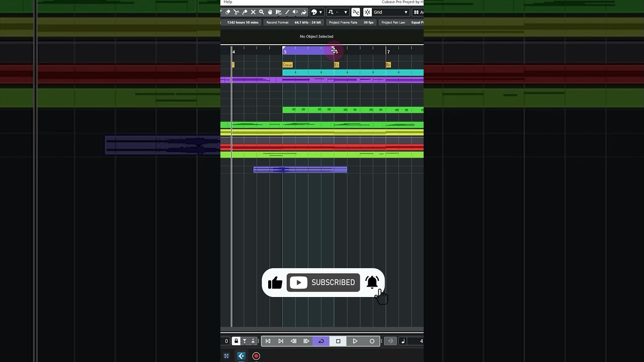
Task: Select the Zoom magnifier tool
Action: pyautogui.click(x=262, y=12)
